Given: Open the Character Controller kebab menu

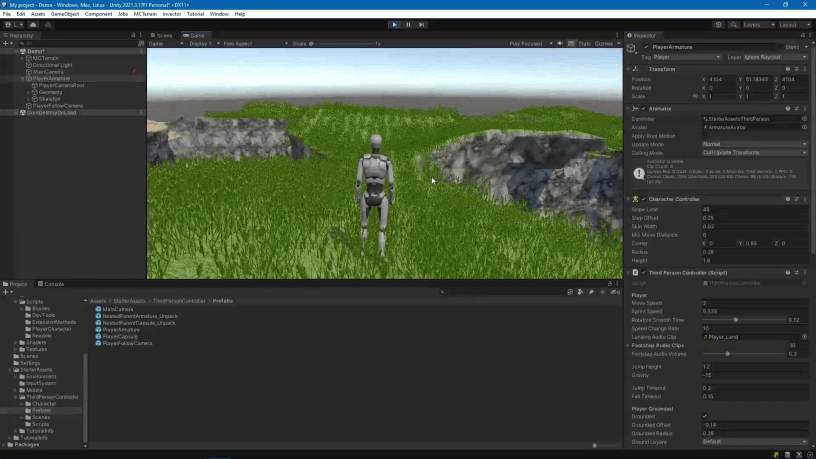Looking at the screenshot, I should pos(805,199).
